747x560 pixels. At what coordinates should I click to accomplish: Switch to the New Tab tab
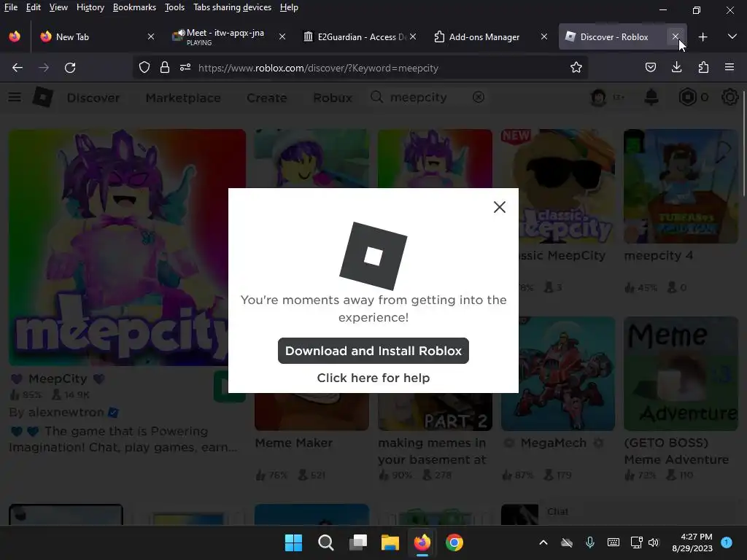point(96,36)
